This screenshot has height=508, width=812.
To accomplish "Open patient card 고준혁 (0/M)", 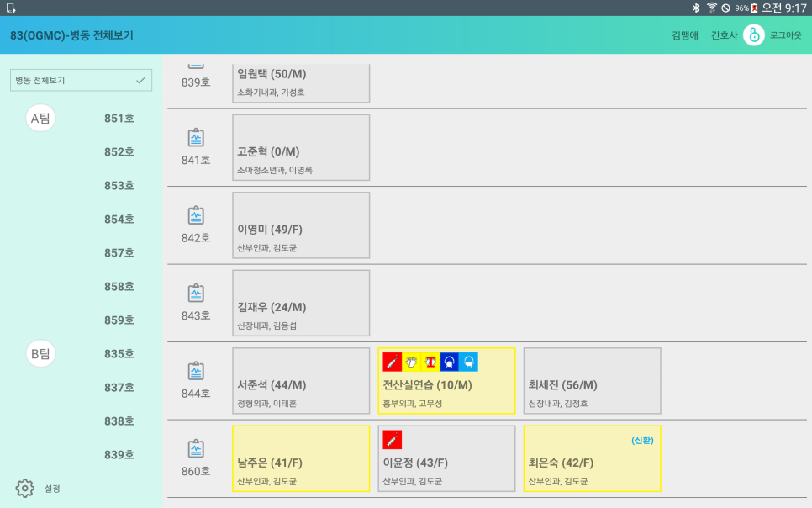I will click(x=301, y=148).
